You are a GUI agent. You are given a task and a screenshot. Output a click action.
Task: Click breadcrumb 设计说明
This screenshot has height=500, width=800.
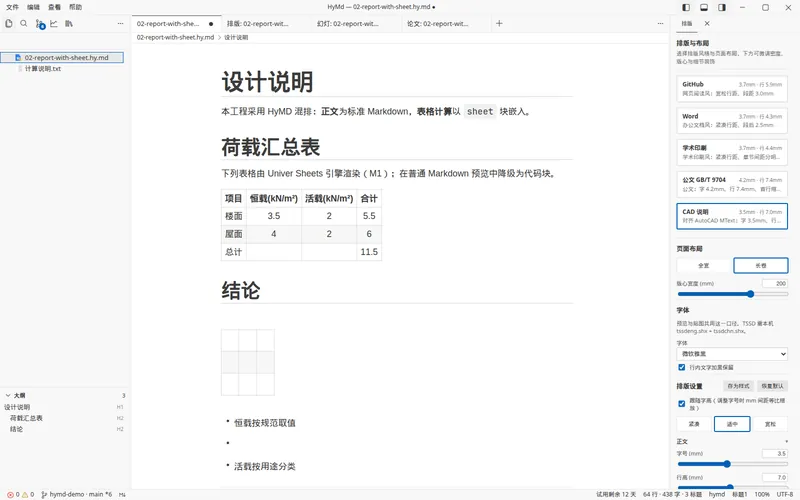click(236, 37)
